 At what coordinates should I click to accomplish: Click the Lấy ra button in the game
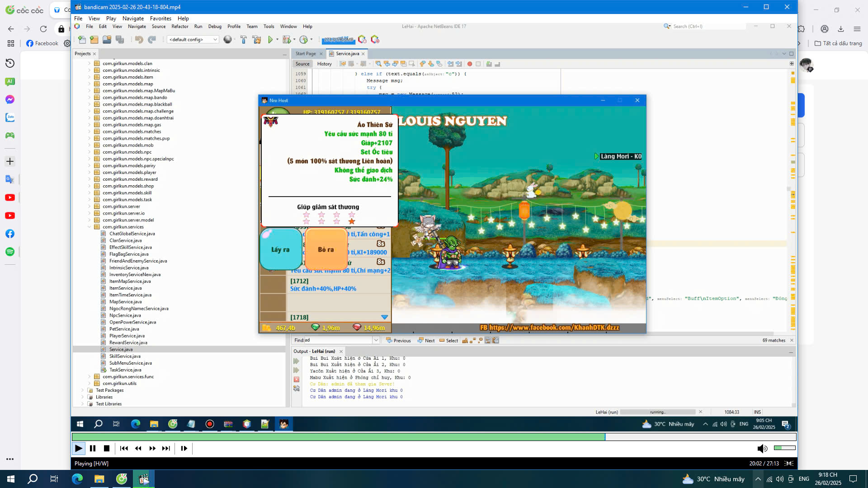point(280,249)
